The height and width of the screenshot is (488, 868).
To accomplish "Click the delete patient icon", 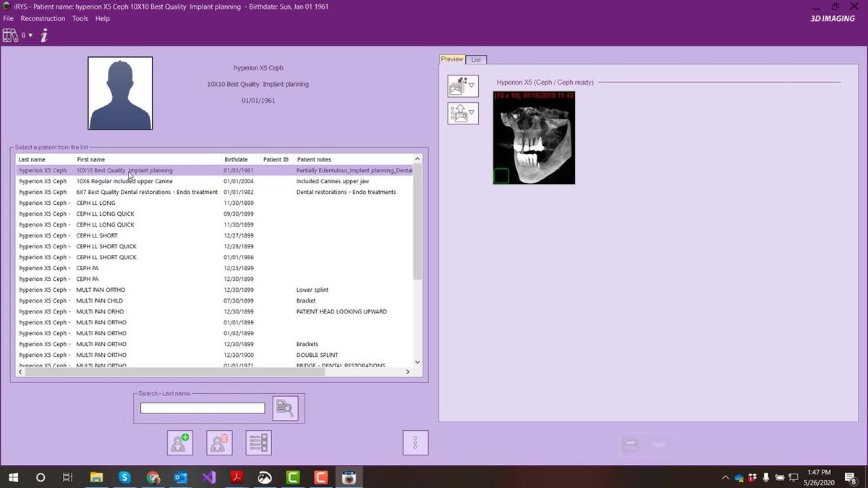I will coord(219,442).
